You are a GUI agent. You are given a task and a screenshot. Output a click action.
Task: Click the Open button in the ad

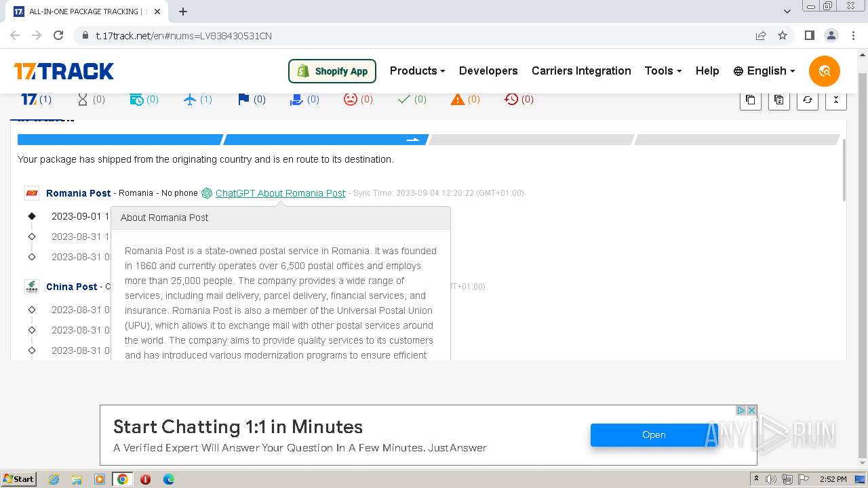tap(654, 435)
